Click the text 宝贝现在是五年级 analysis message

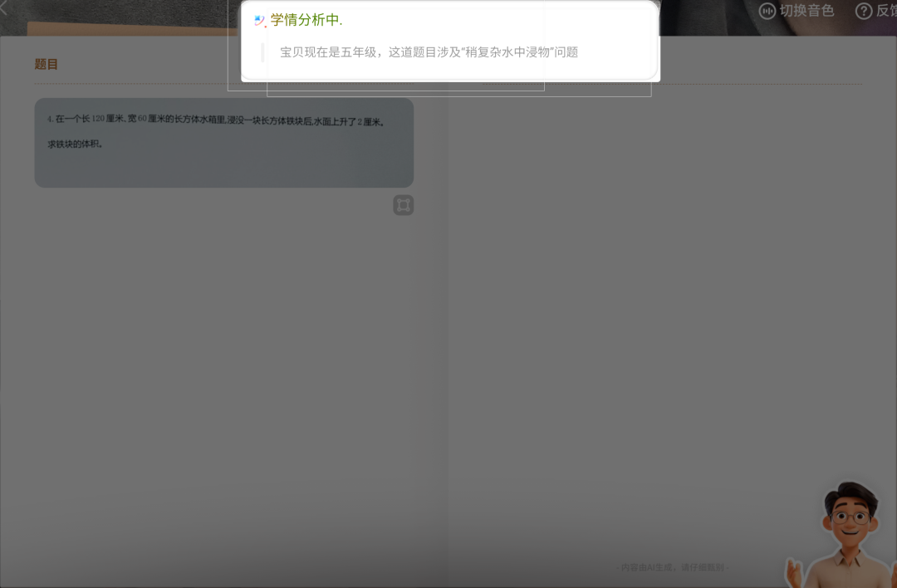tap(429, 52)
